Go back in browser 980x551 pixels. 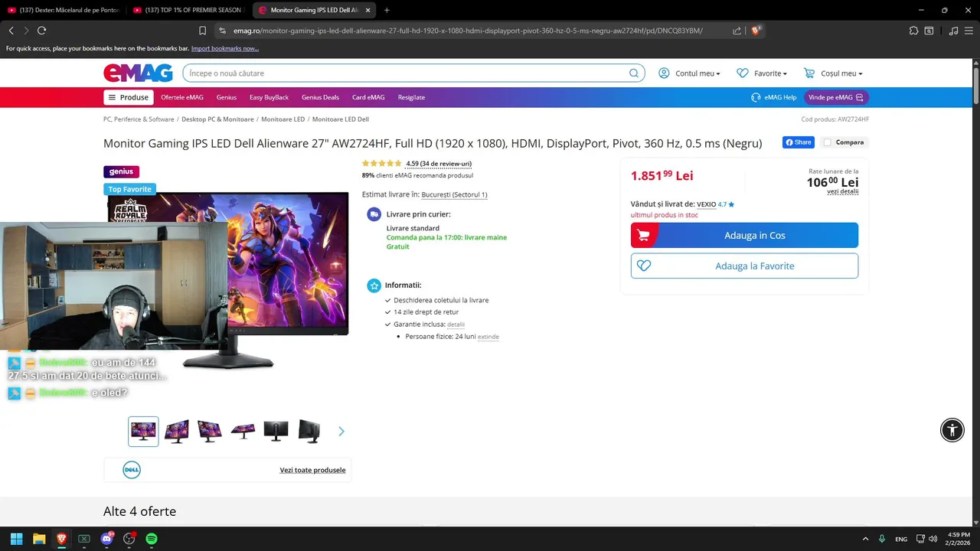coord(11,31)
